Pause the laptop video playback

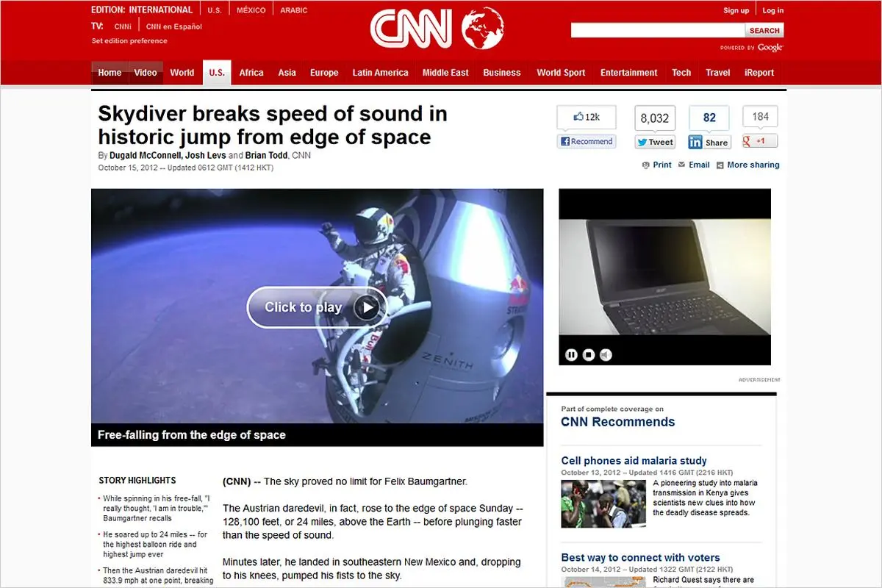(x=572, y=354)
